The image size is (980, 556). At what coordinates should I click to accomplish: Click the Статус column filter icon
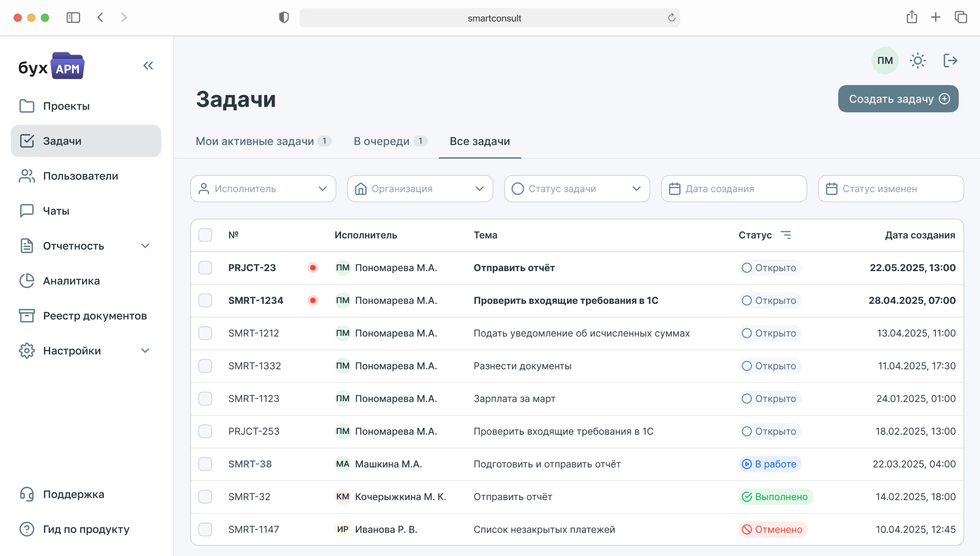(786, 235)
